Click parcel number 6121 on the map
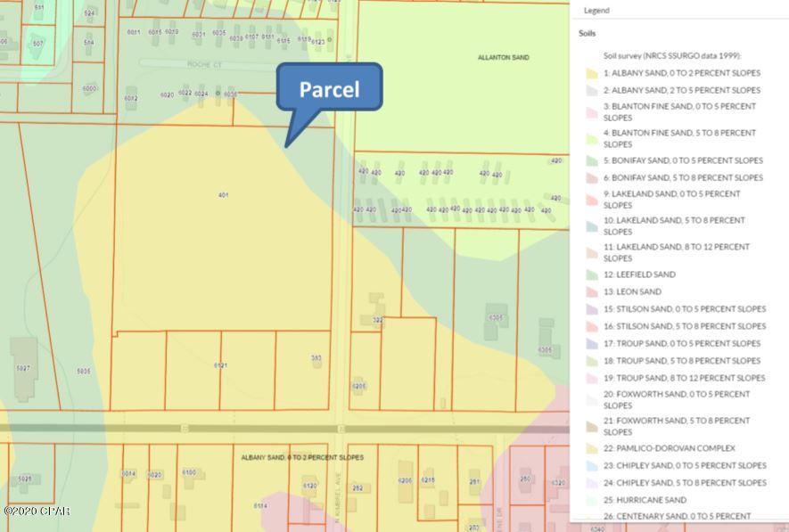Screen dimensions: 789x532 (x=220, y=365)
